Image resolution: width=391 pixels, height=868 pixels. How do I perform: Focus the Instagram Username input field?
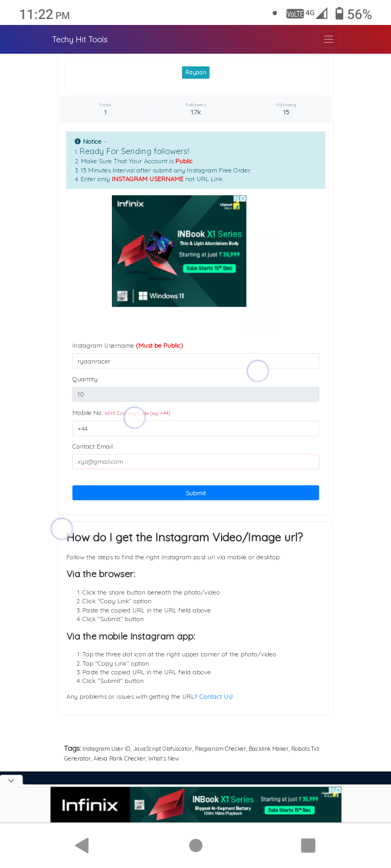[195, 361]
